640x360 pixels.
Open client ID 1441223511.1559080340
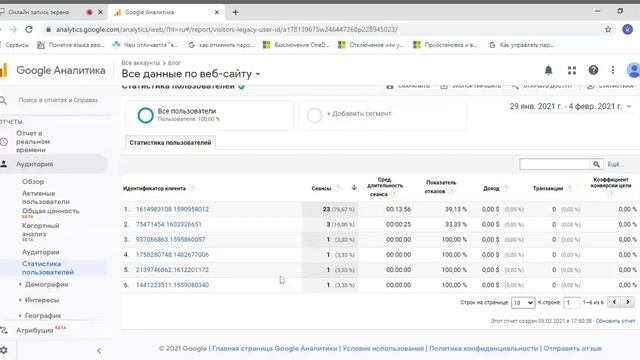click(172, 284)
